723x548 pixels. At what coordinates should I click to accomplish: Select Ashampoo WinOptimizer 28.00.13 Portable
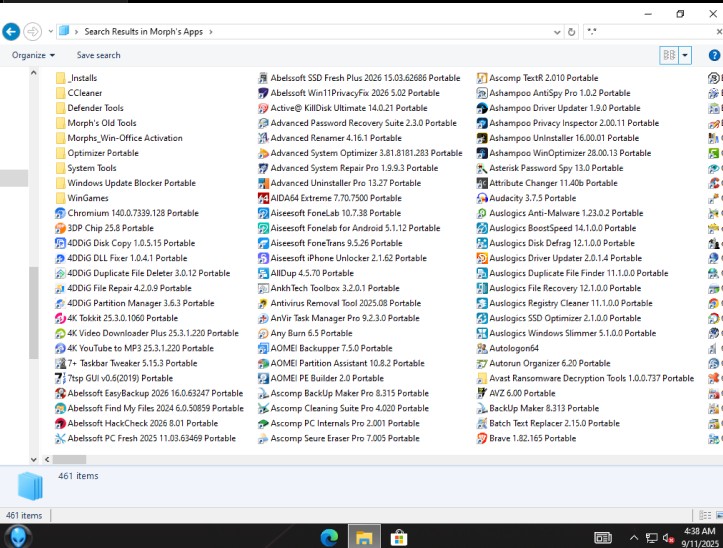point(570,153)
